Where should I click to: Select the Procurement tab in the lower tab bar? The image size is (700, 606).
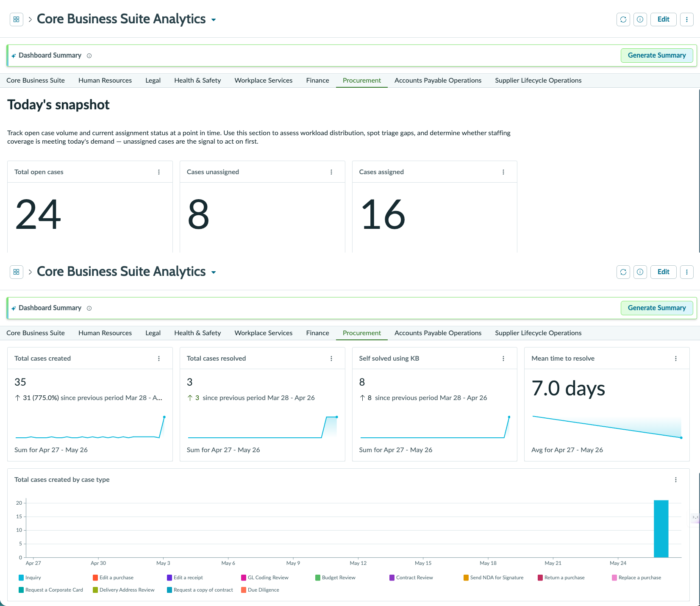[362, 333]
